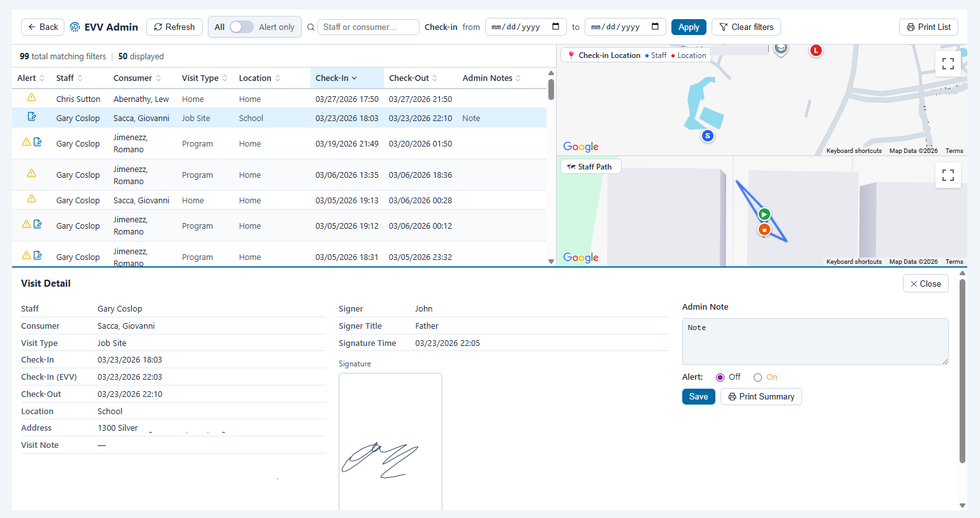Open the calendar picker in the "from" date field
The height and width of the screenshot is (518, 980).
[557, 27]
